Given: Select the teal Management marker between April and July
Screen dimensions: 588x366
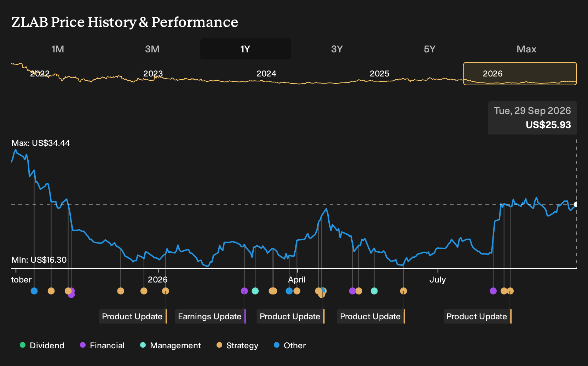Looking at the screenshot, I should 374,291.
